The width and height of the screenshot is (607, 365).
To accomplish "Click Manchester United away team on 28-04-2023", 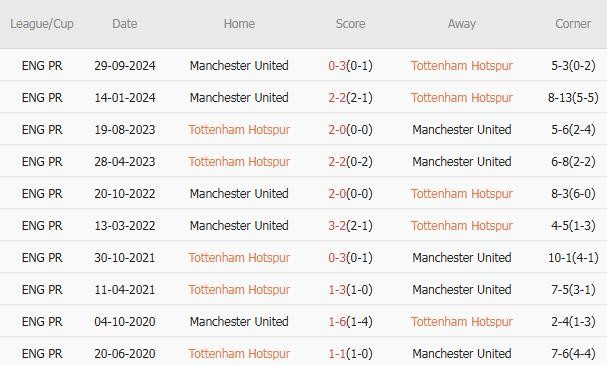I will pos(461,161).
